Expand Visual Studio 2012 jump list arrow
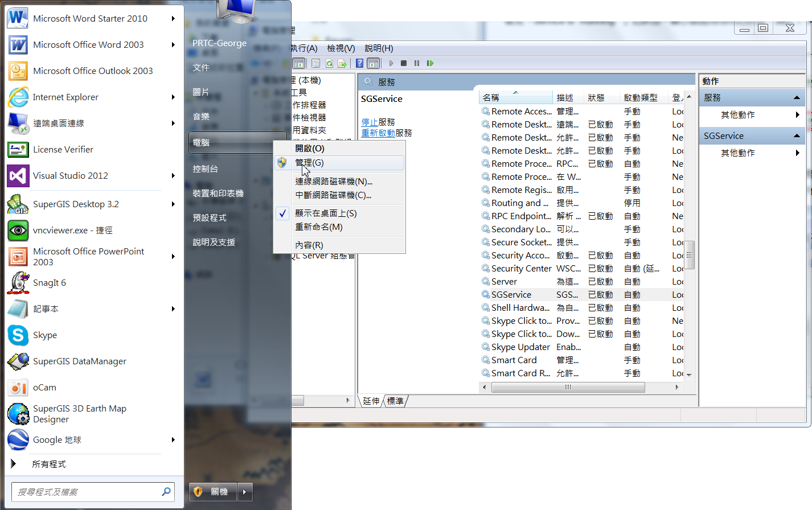The image size is (812, 510). [x=173, y=175]
